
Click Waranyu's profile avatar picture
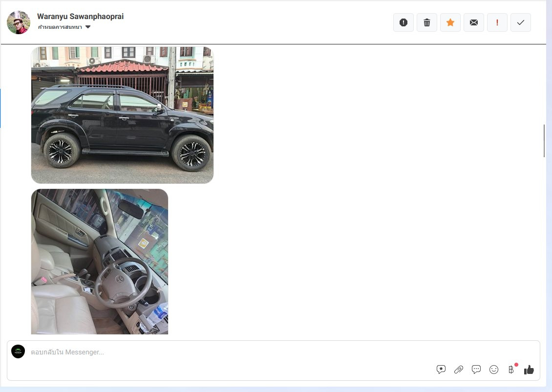coord(18,22)
